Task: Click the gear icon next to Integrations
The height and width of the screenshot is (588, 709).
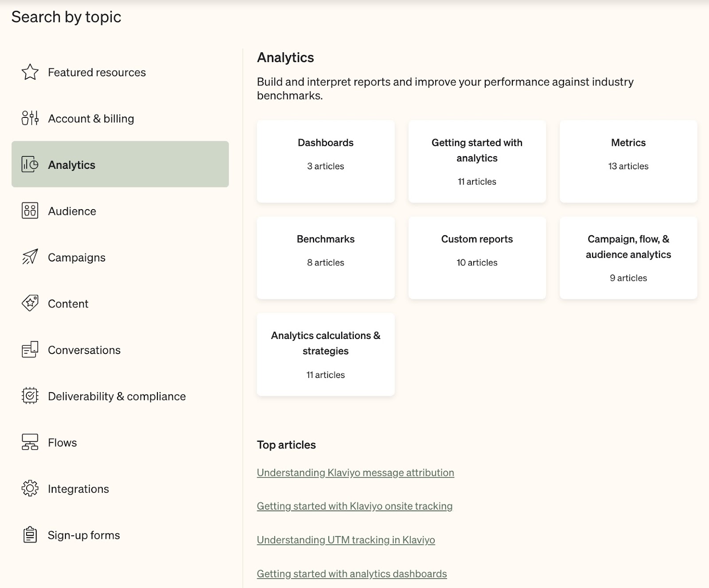Action: (x=30, y=488)
